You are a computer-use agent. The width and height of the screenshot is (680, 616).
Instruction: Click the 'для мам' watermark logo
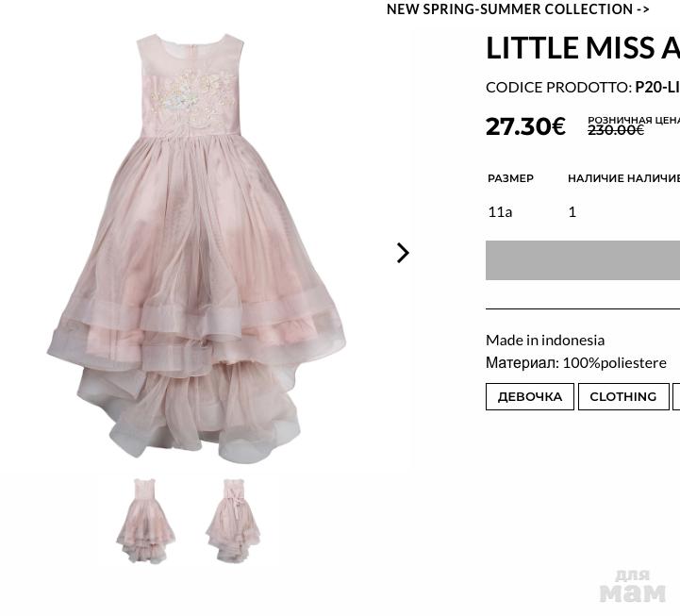click(x=632, y=586)
